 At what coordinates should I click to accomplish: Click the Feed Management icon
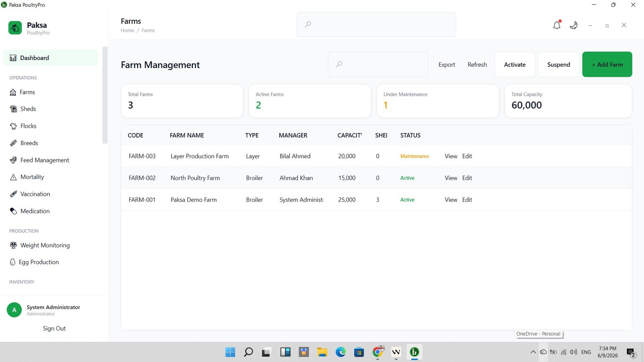(x=13, y=160)
